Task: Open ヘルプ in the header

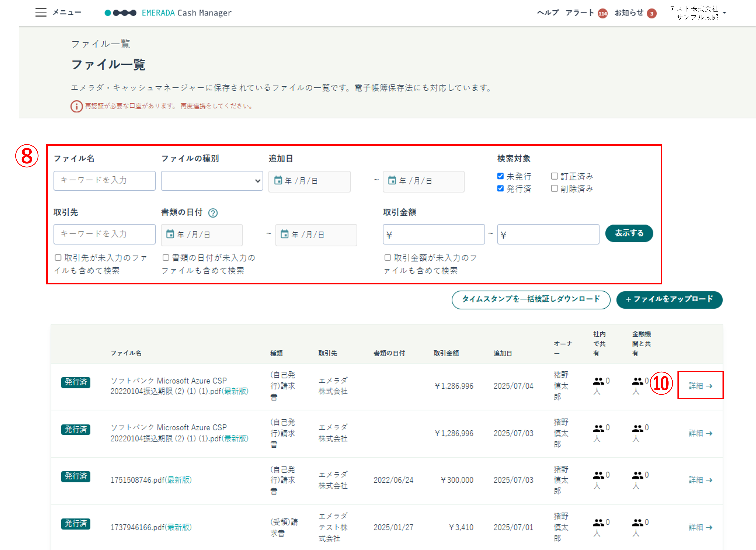Action: pyautogui.click(x=548, y=13)
